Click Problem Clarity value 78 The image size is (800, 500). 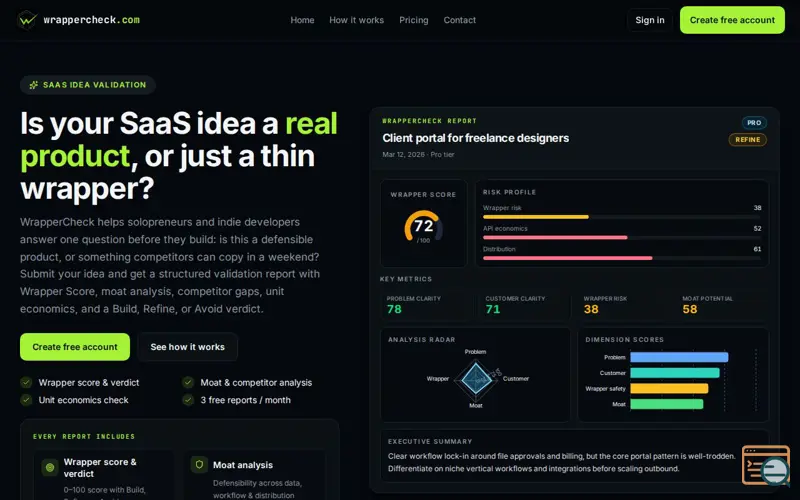394,309
